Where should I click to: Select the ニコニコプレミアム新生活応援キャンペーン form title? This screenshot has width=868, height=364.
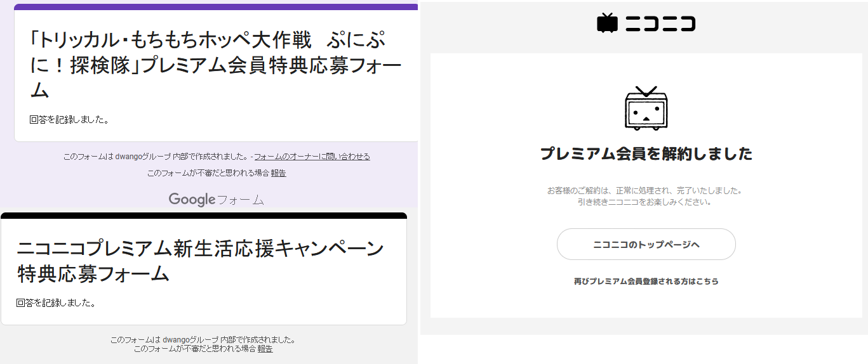(200, 261)
